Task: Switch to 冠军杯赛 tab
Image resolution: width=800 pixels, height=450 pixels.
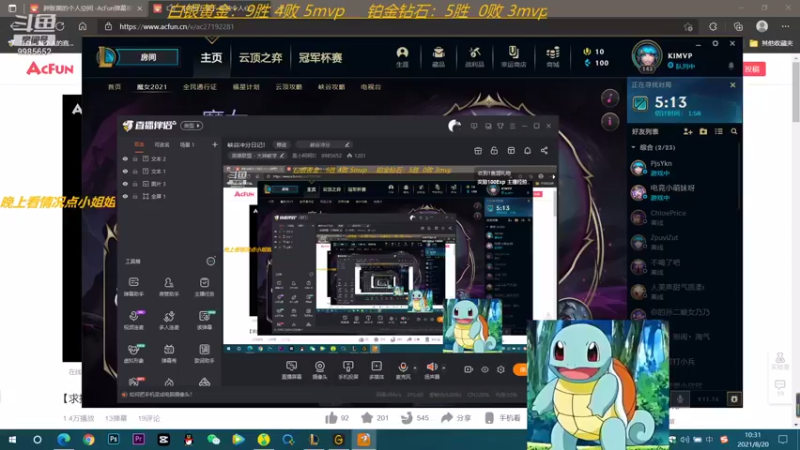Action: [320, 58]
